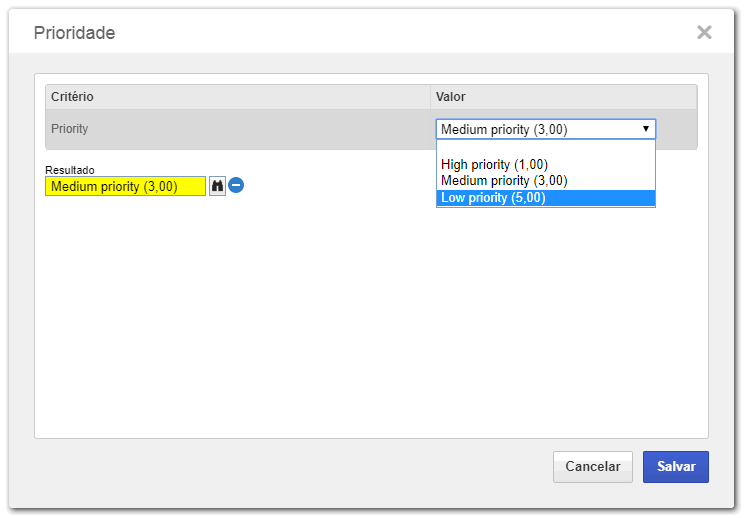Screen dimensions: 744x518
Task: Click the binoculars search icon beside Resultado
Action: (x=217, y=185)
